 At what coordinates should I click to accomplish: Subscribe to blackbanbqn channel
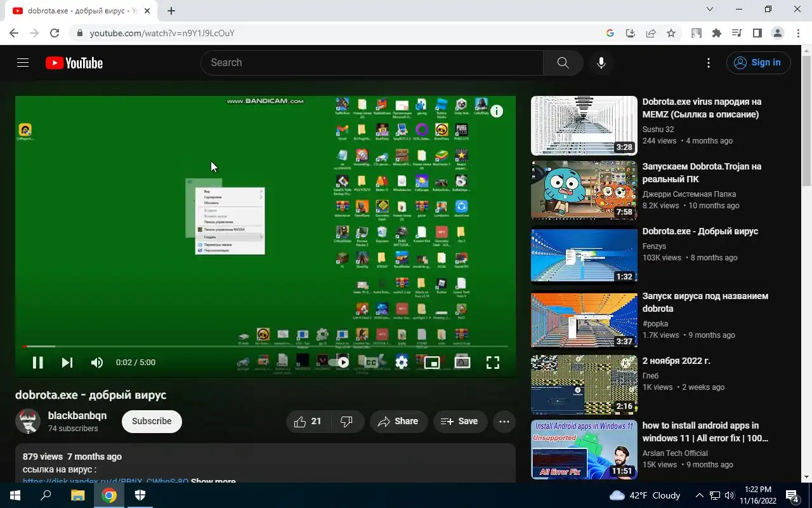coord(152,421)
